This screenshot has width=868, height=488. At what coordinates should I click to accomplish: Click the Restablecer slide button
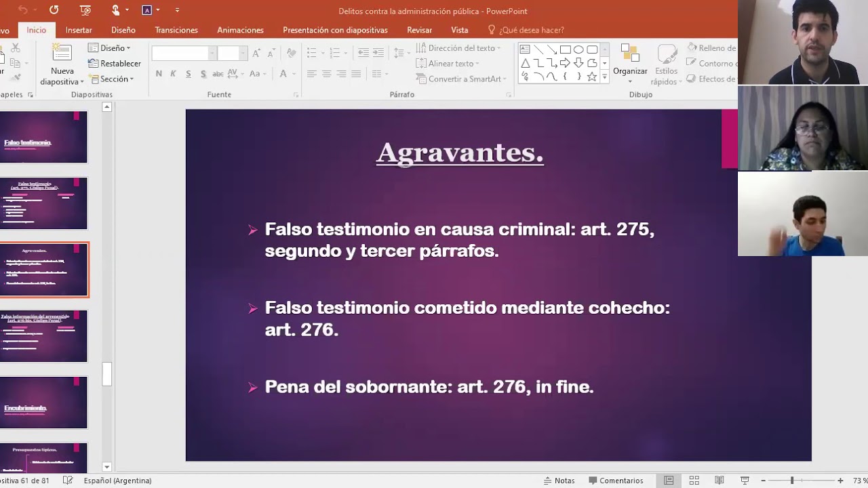[x=115, y=63]
